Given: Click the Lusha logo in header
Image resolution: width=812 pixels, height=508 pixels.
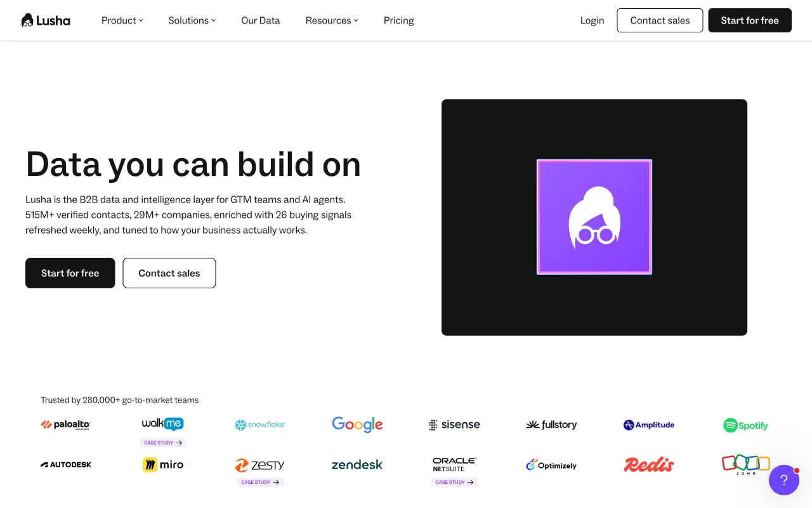Looking at the screenshot, I should click(46, 20).
